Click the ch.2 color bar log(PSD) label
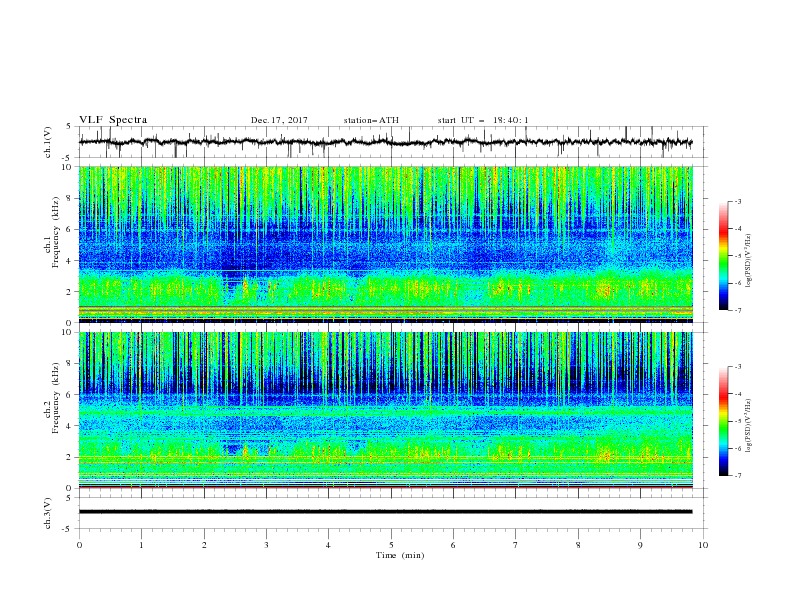The height and width of the screenshot is (612, 792). [749, 425]
